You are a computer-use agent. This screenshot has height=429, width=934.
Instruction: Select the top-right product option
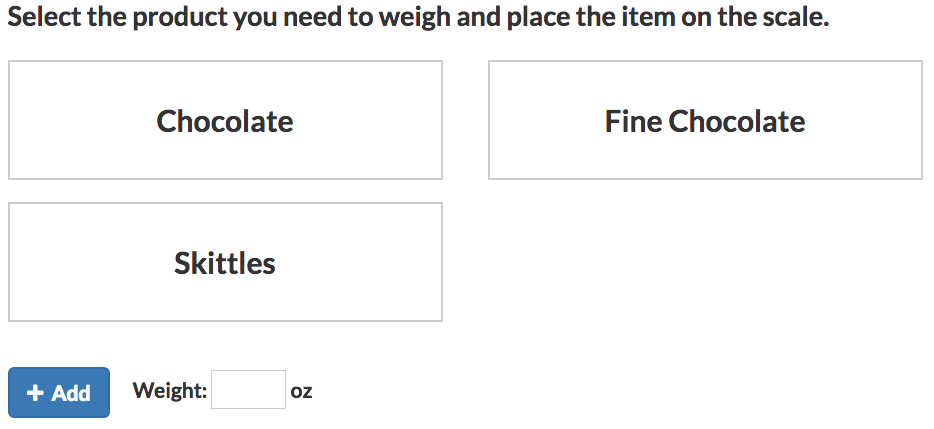tap(705, 120)
